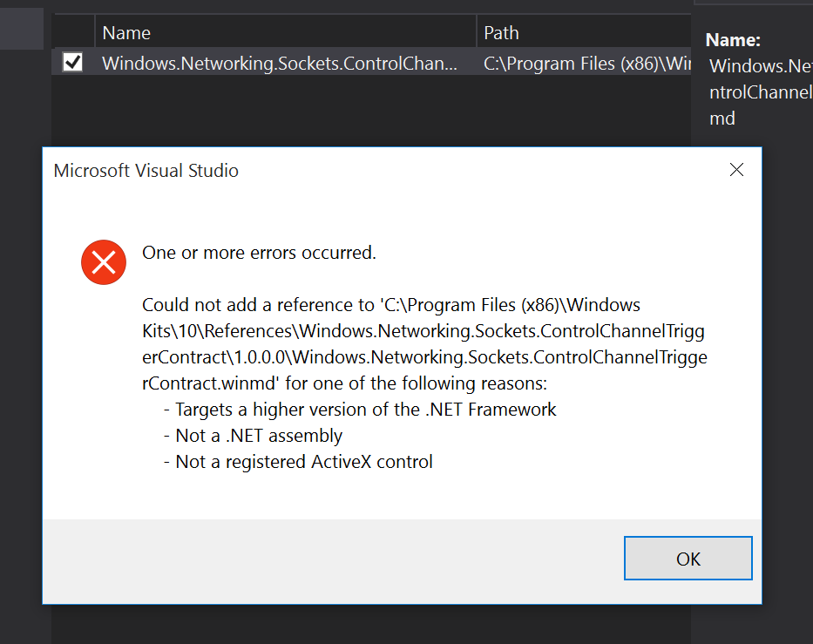This screenshot has height=644, width=813.
Task: Click OK in the error dialog
Action: 688,558
